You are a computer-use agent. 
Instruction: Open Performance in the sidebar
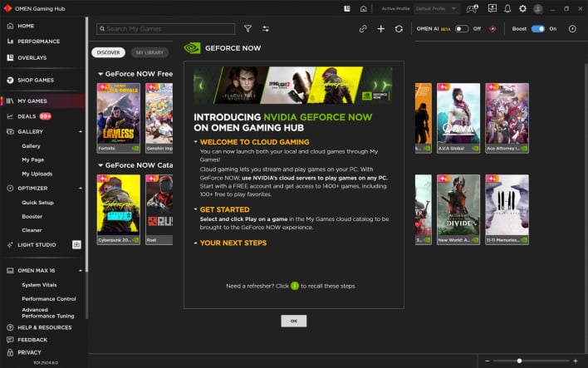point(38,41)
